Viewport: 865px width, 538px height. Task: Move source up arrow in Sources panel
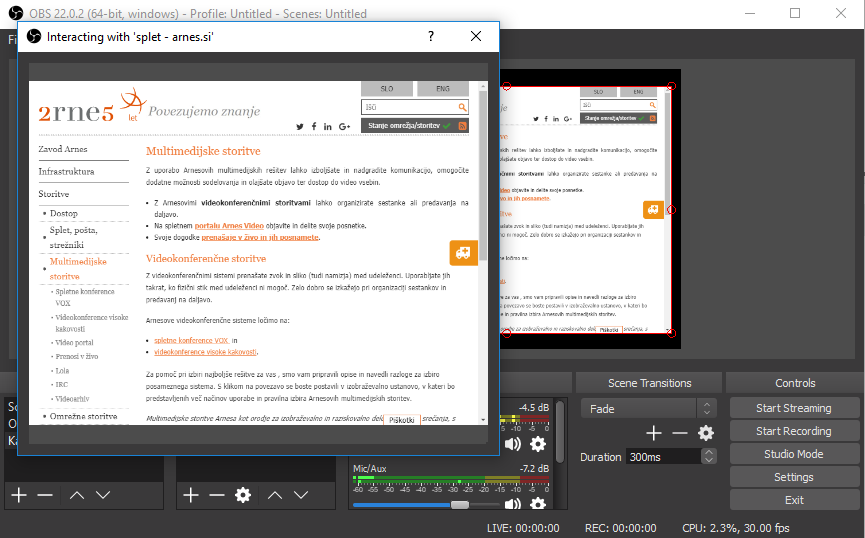pyautogui.click(x=275, y=495)
